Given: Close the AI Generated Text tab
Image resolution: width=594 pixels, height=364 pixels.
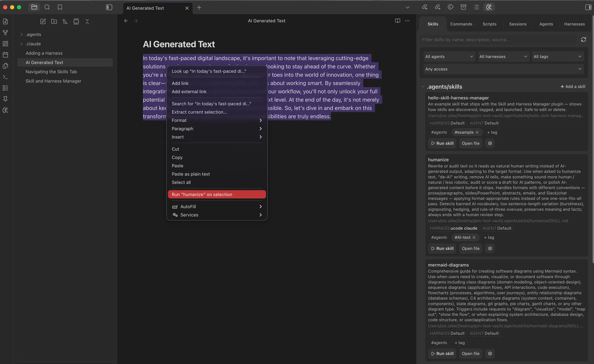Looking at the screenshot, I should [187, 8].
